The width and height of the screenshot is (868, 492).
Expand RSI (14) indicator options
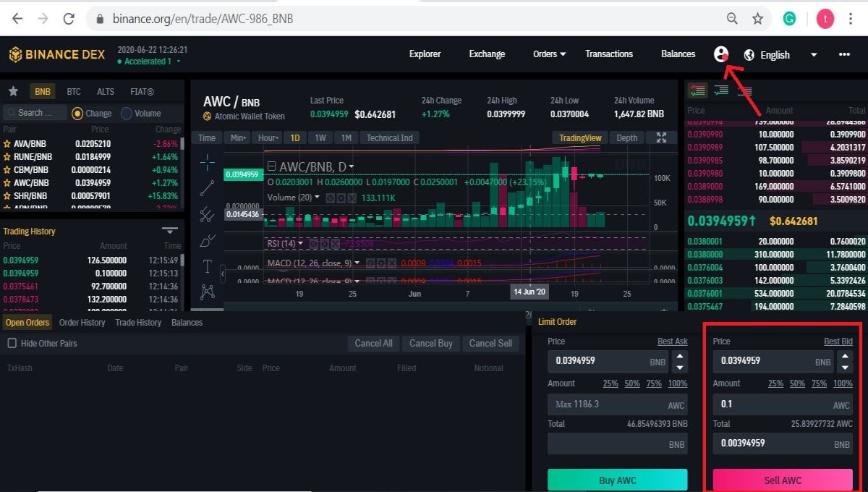pos(301,243)
